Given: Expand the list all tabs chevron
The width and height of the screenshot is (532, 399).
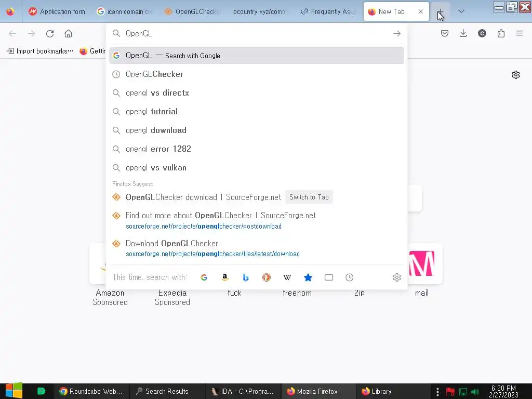Looking at the screenshot, I should (x=461, y=11).
